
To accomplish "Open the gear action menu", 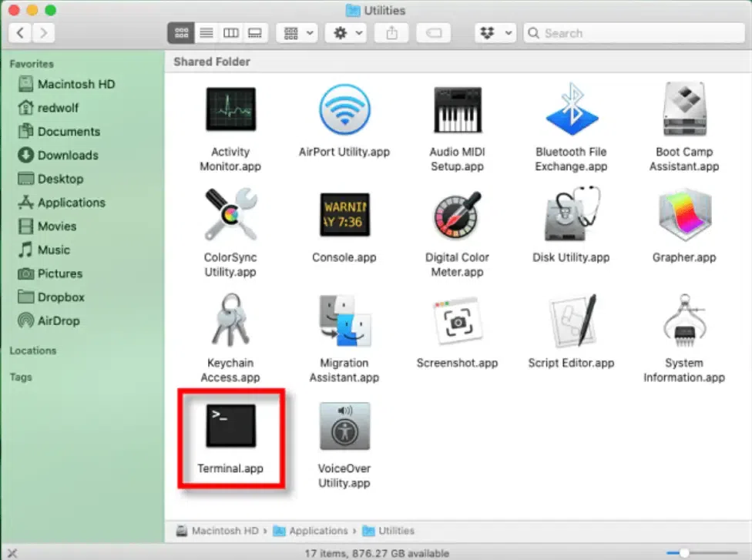I will point(347,33).
